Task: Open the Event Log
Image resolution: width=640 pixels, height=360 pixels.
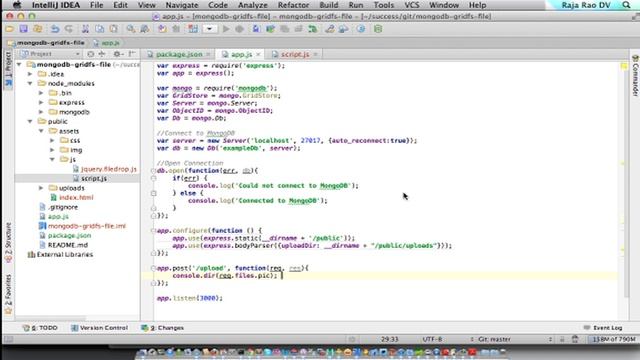Action: click(x=603, y=328)
